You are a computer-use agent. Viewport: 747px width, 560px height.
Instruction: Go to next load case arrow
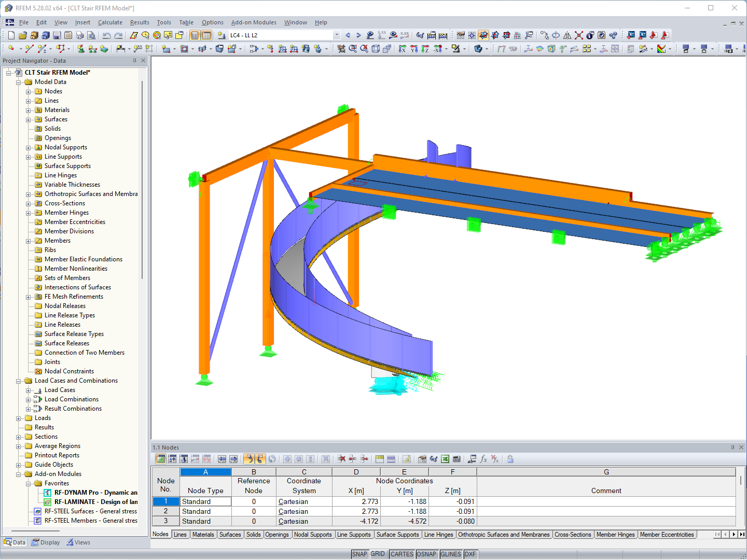[358, 35]
